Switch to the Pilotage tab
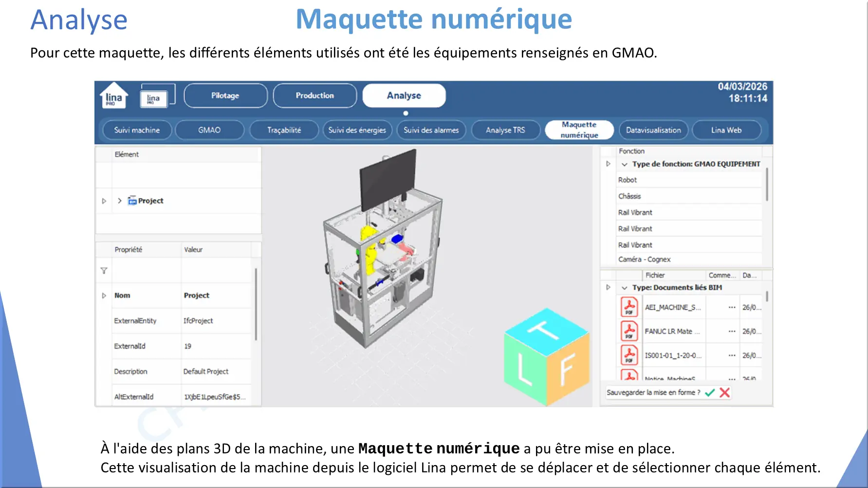The height and width of the screenshot is (488, 868). click(225, 95)
